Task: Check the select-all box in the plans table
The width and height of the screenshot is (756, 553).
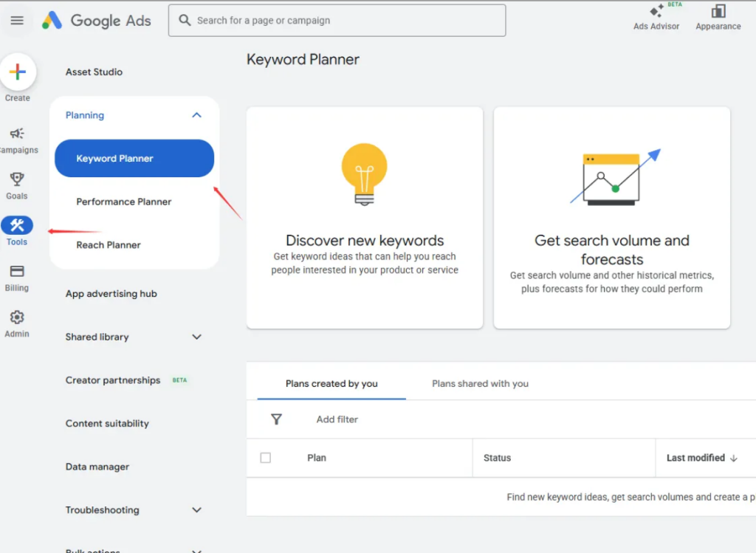Action: pos(264,457)
